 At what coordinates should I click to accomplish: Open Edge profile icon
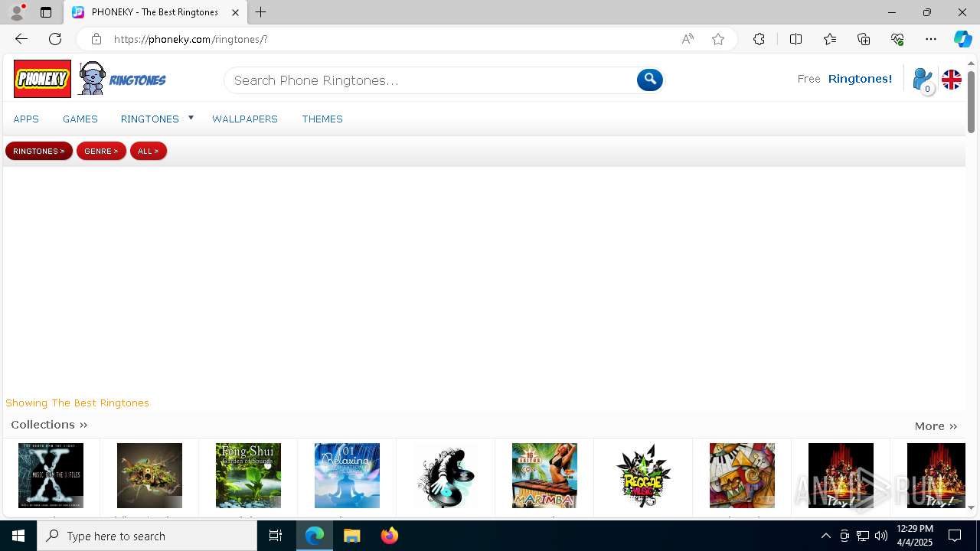[x=17, y=12]
